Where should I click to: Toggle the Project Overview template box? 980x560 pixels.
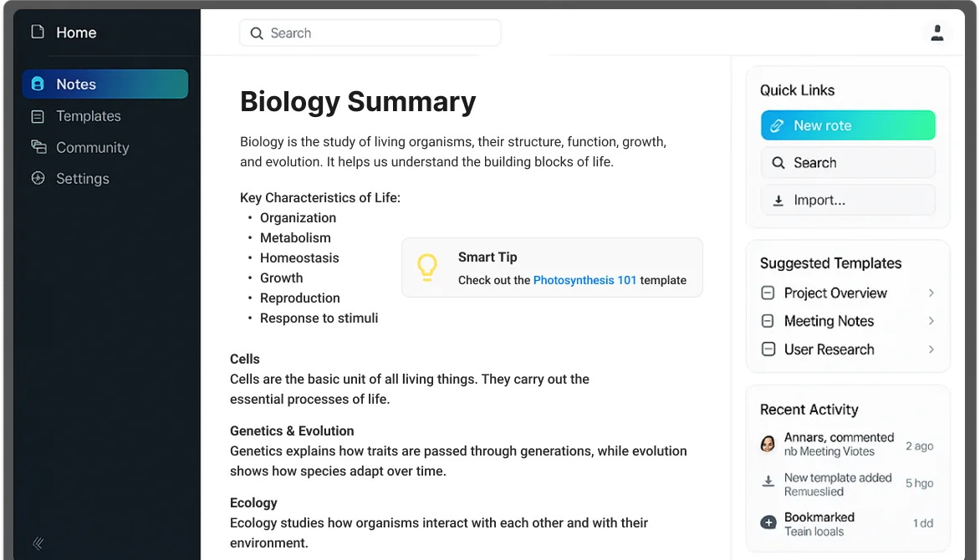pos(768,293)
